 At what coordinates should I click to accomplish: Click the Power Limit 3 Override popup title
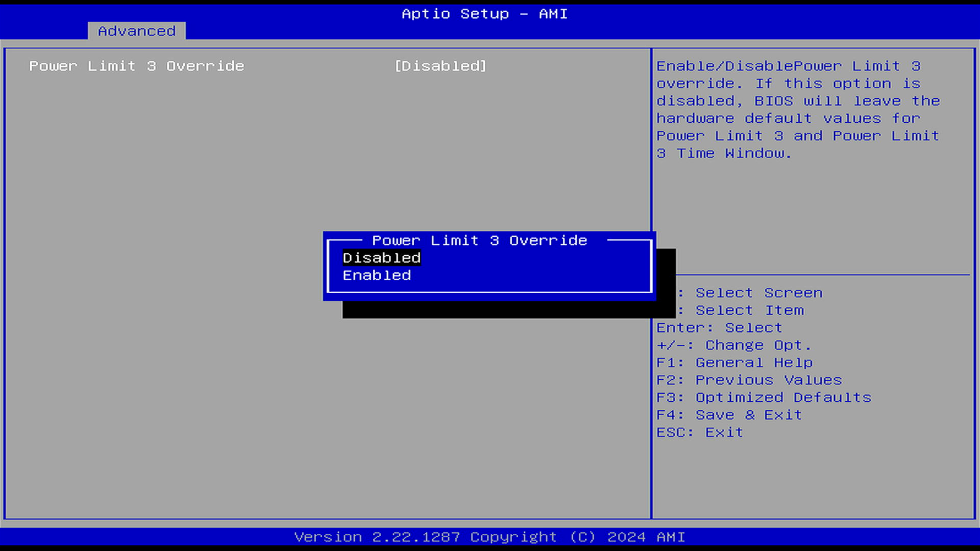pyautogui.click(x=479, y=240)
